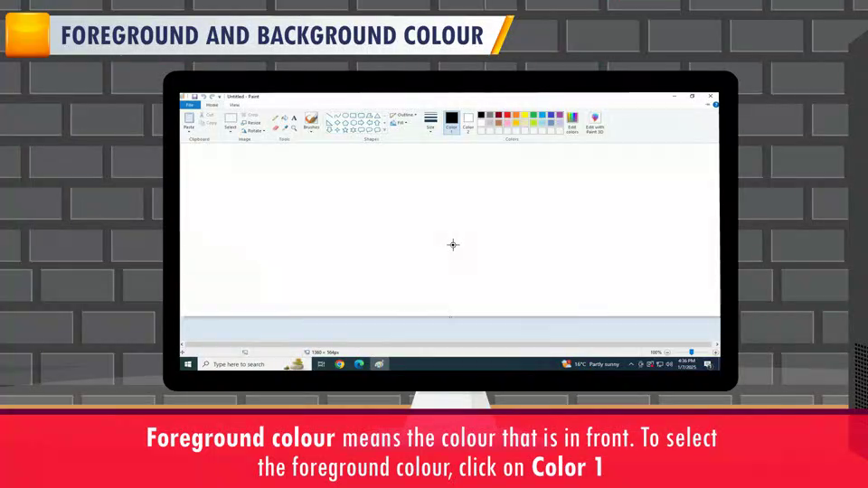
Task: Select the Pencil tool in Tools group
Action: (x=276, y=117)
